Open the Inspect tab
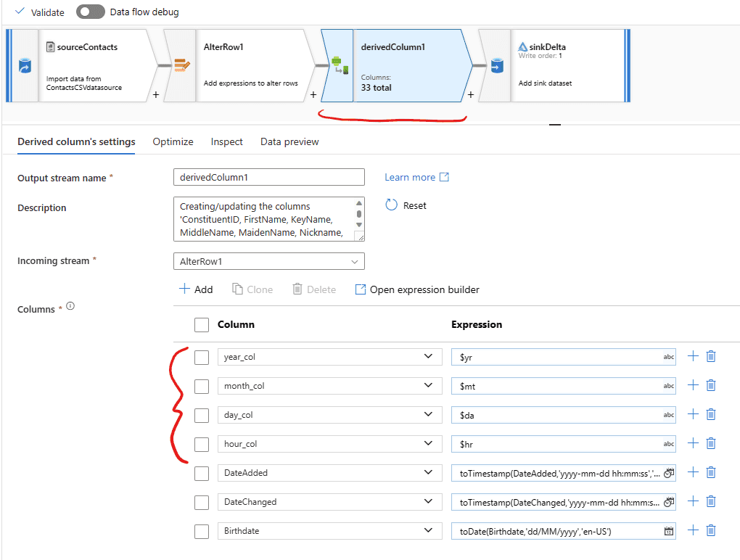740x560 pixels. (226, 141)
